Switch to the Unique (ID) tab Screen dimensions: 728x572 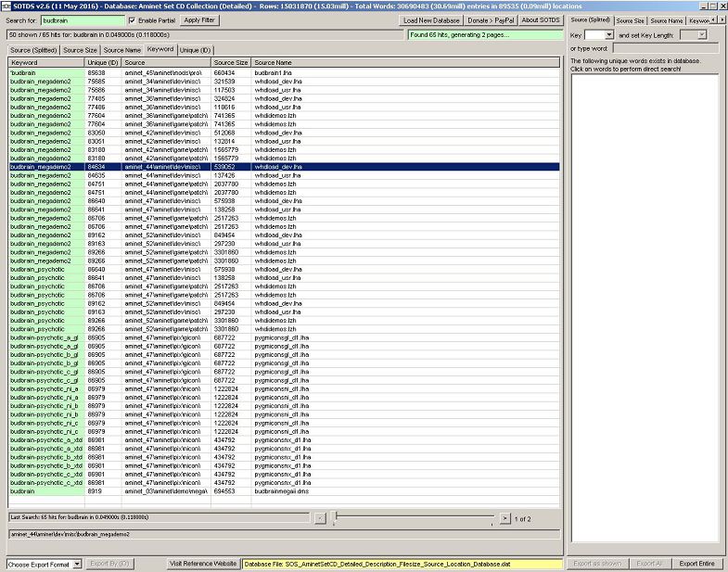tap(196, 49)
